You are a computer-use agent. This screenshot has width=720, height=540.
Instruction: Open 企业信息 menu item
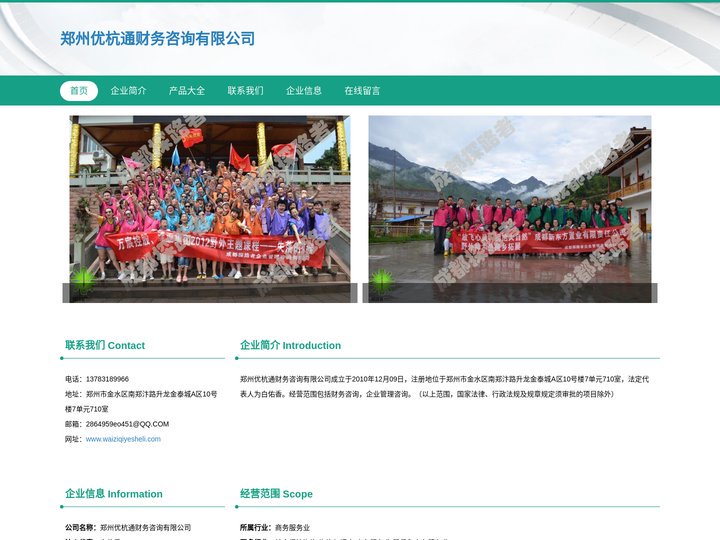pyautogui.click(x=304, y=90)
